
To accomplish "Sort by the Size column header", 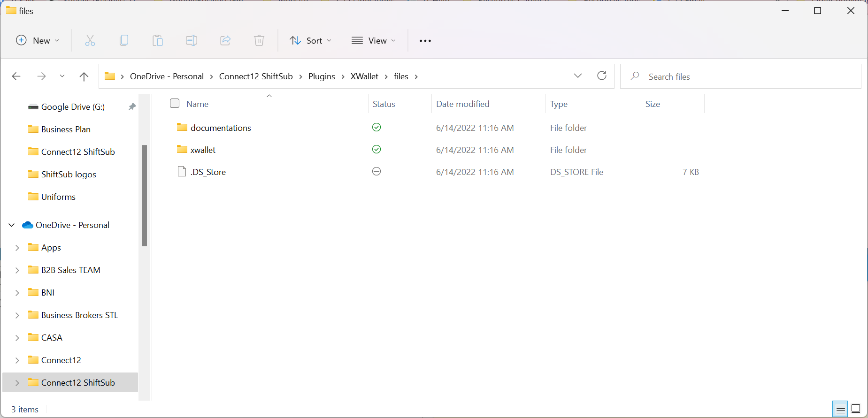I will tap(653, 104).
